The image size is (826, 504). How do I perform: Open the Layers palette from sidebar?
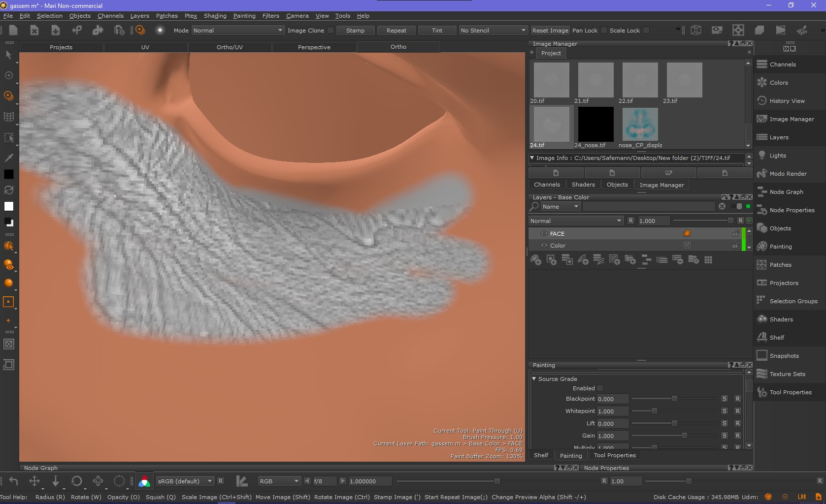click(x=779, y=137)
